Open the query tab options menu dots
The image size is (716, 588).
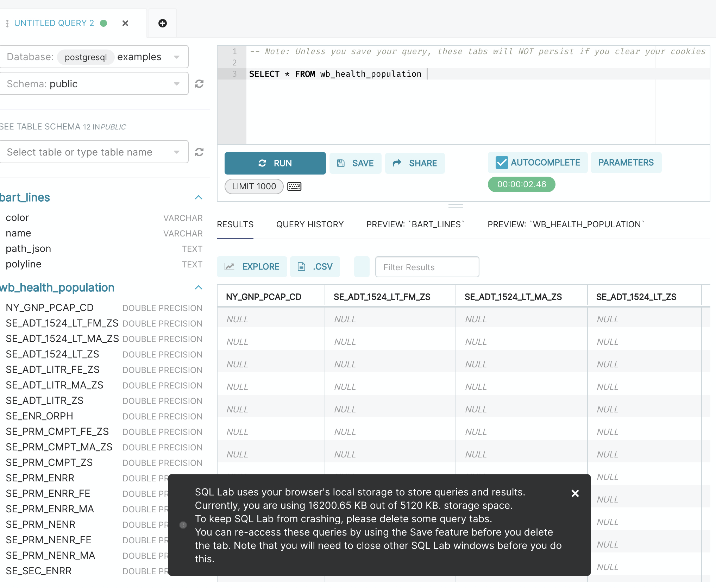click(7, 23)
